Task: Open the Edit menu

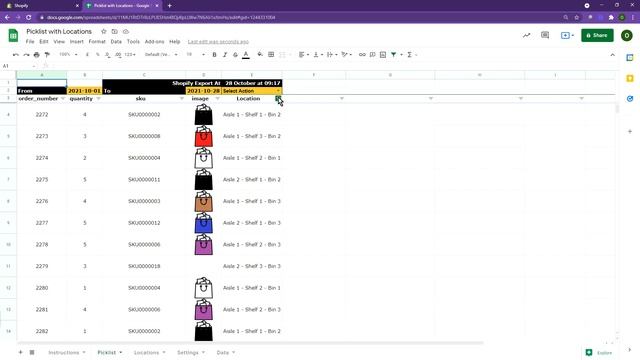Action: pos(44,42)
